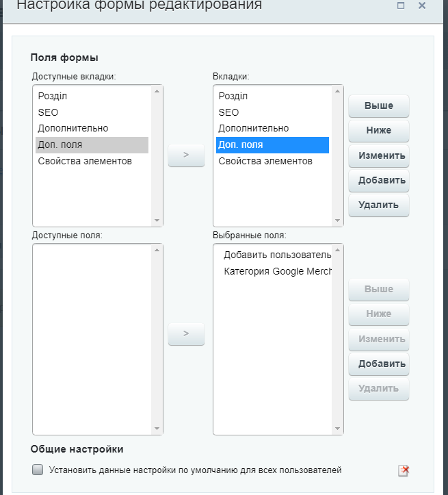Add a field with lower Добавить button
The image size is (448, 495).
tap(379, 364)
